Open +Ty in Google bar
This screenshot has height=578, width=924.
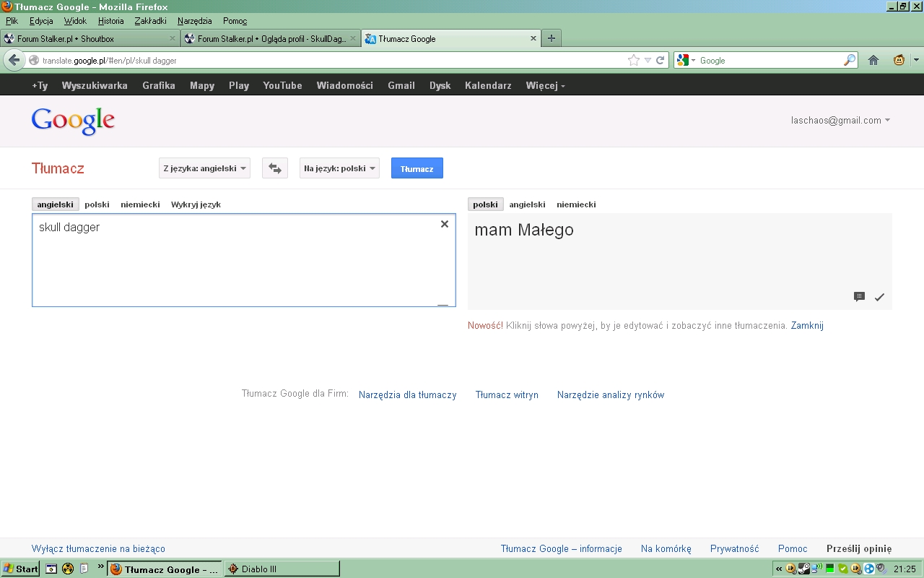(40, 85)
